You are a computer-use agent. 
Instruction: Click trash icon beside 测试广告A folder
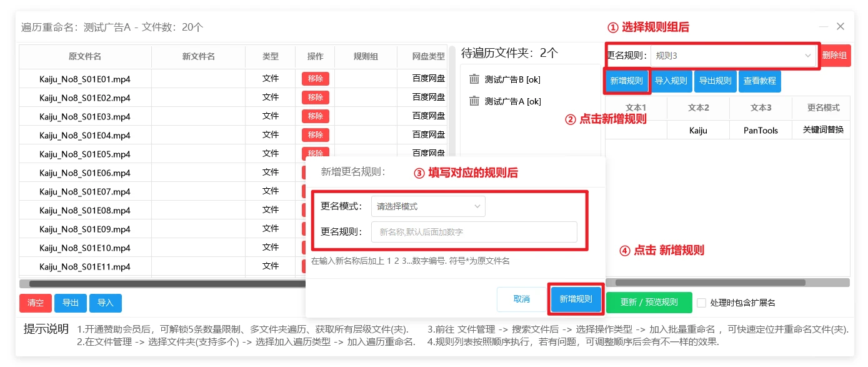click(474, 101)
